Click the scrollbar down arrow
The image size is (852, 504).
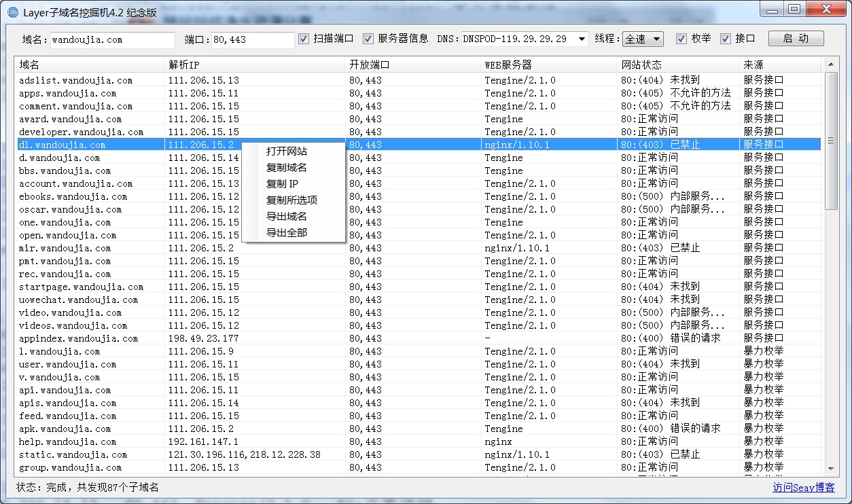coord(832,468)
